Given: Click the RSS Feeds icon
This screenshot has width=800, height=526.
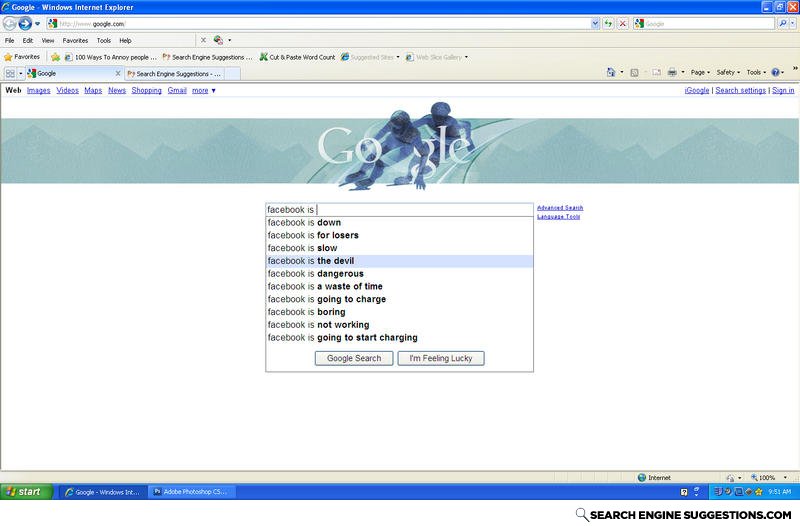Looking at the screenshot, I should point(634,72).
